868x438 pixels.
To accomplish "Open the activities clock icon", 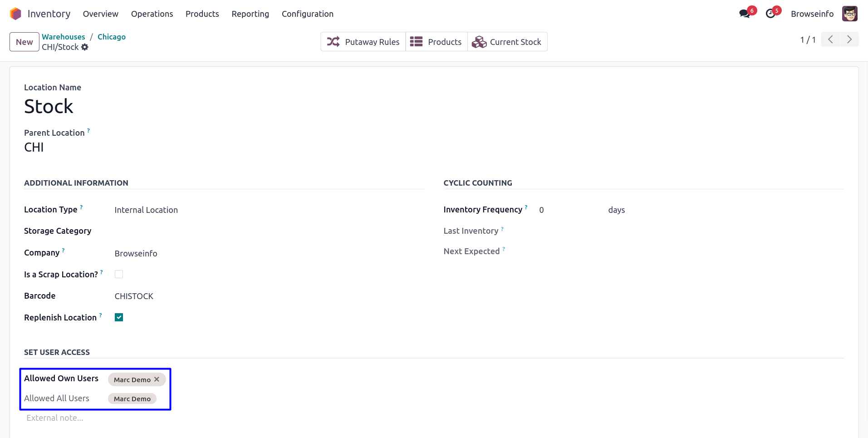I will click(x=770, y=14).
